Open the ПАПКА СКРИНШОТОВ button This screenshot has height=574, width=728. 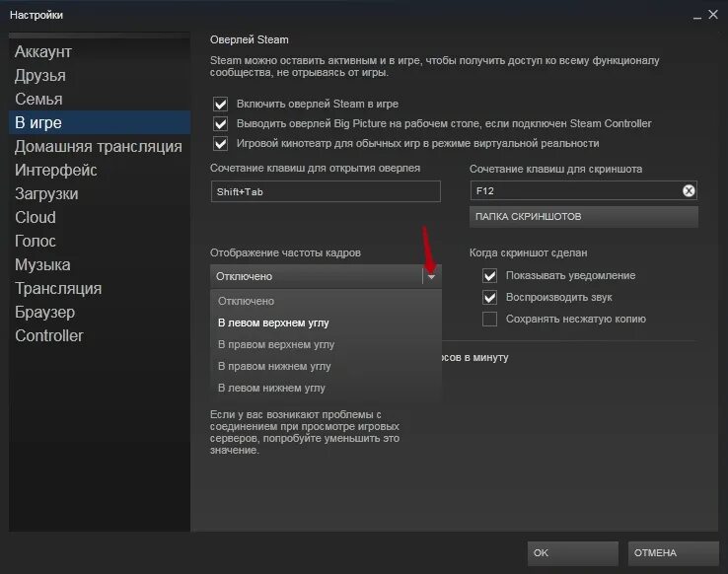584,217
